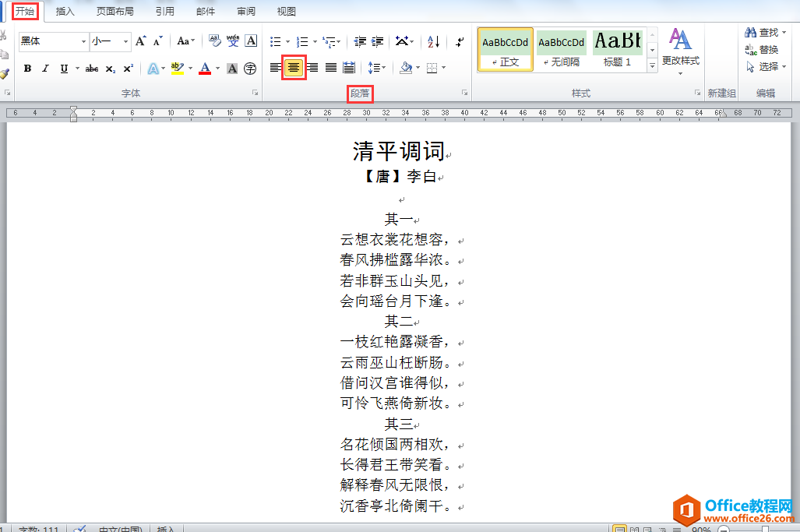Click the Phonetic Guide wén icon
Screen dimensions: 800x532
coord(233,41)
